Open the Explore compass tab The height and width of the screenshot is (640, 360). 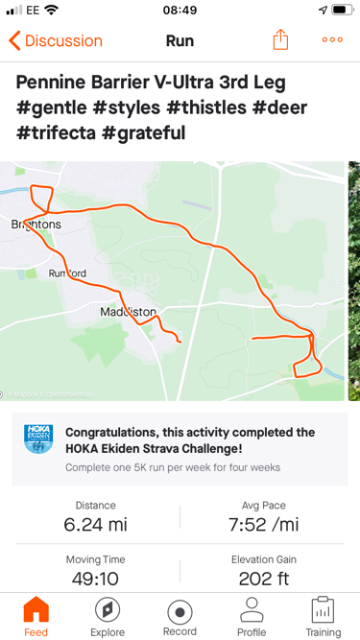(x=107, y=617)
